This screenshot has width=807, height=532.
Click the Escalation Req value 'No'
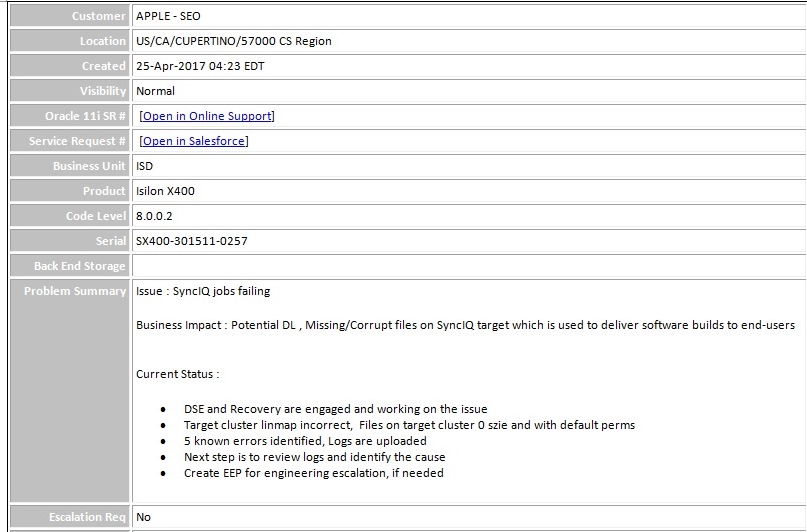(x=143, y=517)
